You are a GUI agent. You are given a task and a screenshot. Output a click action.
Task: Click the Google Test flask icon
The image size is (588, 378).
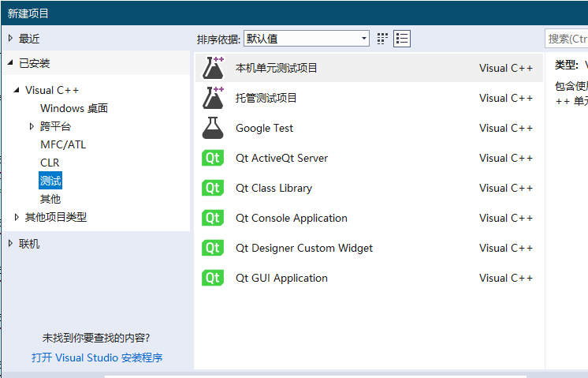tap(213, 128)
